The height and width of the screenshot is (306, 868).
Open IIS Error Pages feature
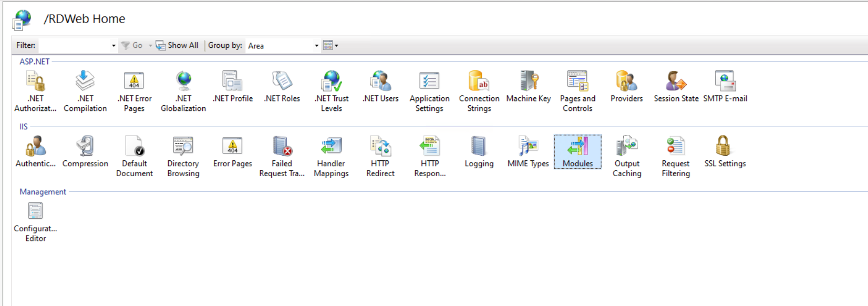(233, 152)
